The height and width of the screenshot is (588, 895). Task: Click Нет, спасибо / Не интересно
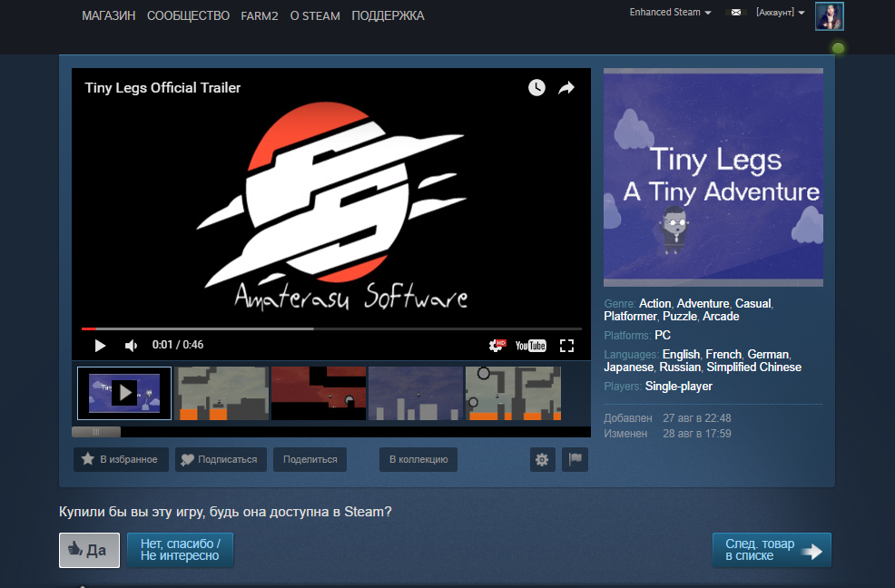click(x=180, y=550)
